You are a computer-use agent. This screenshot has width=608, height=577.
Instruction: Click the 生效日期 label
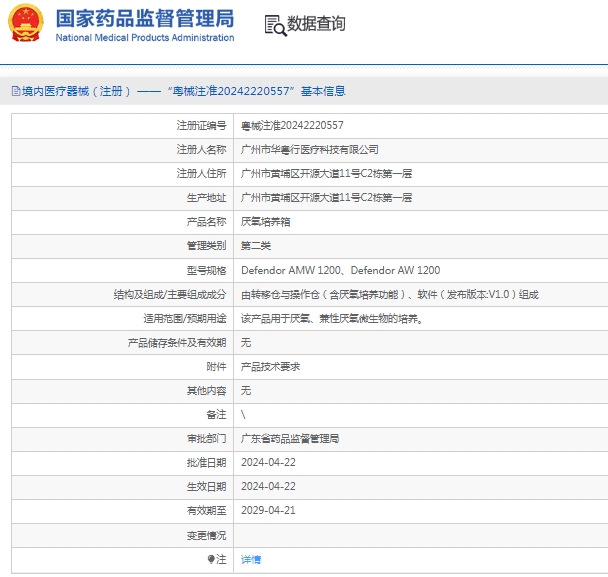point(206,487)
